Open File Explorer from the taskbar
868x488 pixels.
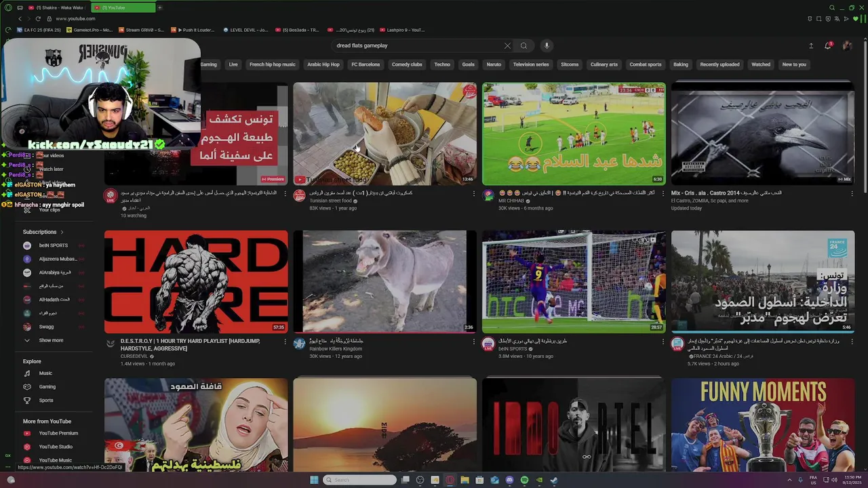(465, 480)
